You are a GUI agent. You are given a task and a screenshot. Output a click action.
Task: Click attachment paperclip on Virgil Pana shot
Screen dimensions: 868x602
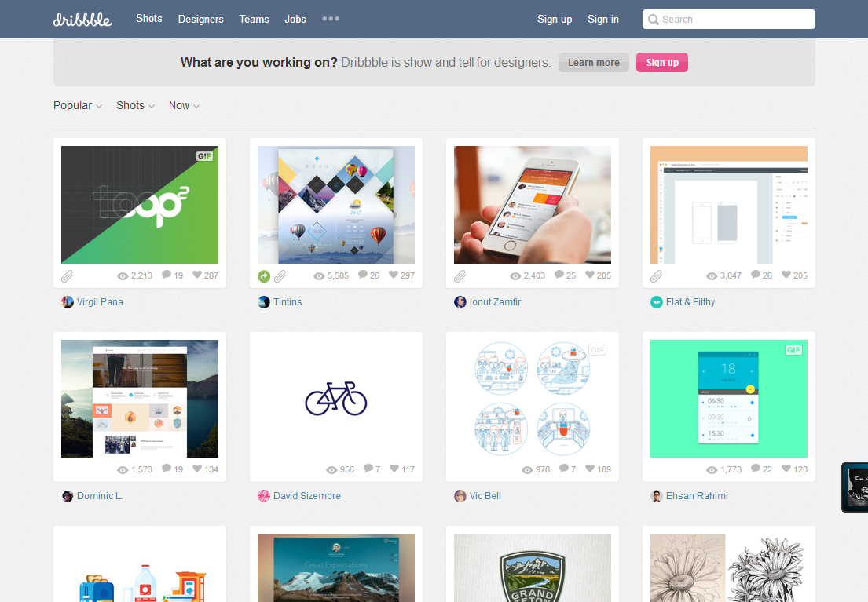pos(67,275)
